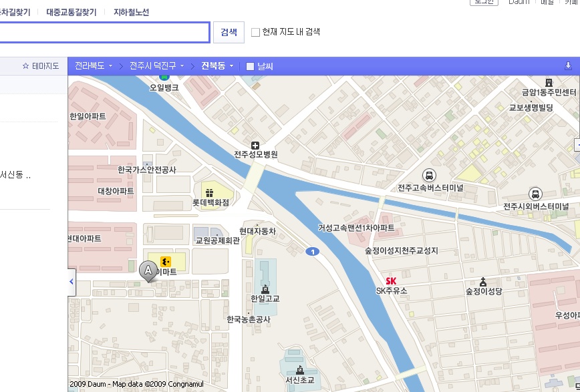Open the 전주시 덕진구 district dropdown
The image size is (580, 392).
pos(157,66)
